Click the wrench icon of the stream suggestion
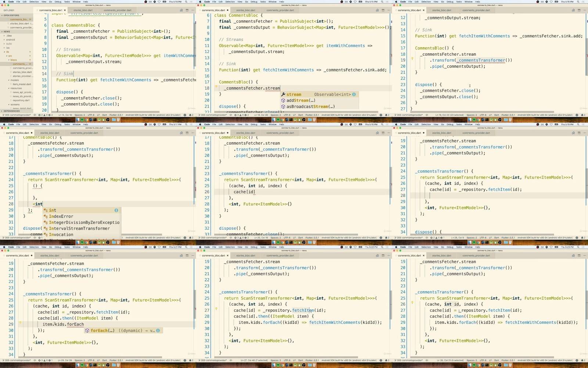 pyautogui.click(x=283, y=95)
